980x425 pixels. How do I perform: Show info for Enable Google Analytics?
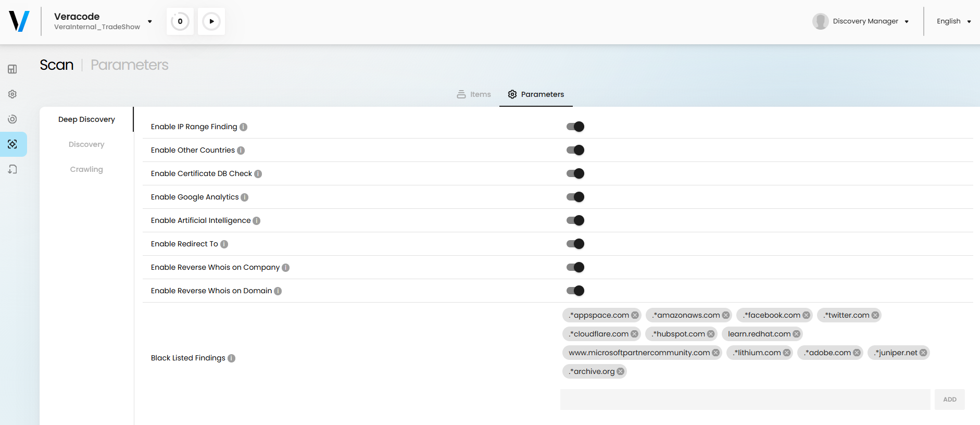click(245, 197)
